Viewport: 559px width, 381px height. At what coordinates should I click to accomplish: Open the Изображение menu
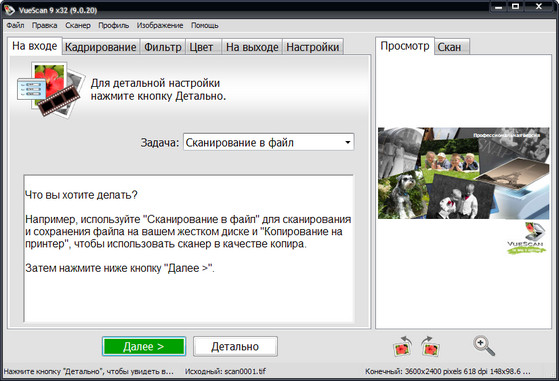coord(160,25)
